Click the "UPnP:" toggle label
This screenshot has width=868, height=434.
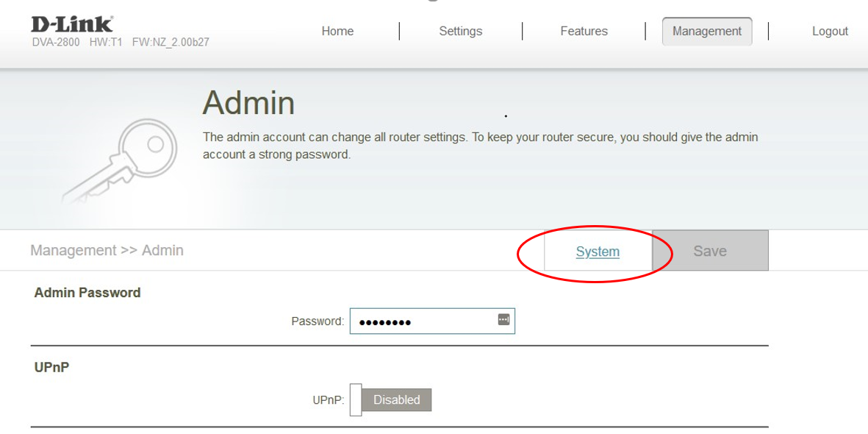[x=329, y=400]
